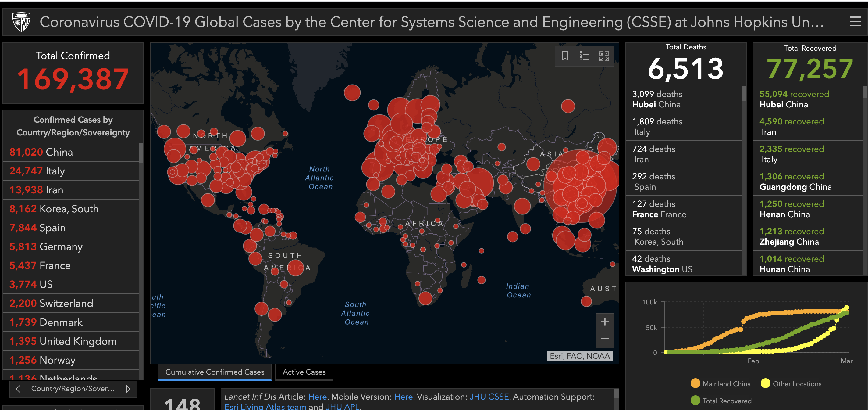Click the large red circle over China
This screenshot has height=410, width=868.
(580, 186)
